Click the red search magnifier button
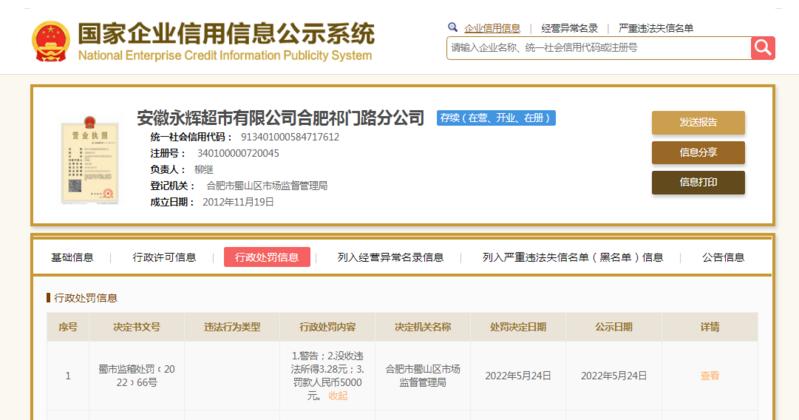 tap(763, 48)
